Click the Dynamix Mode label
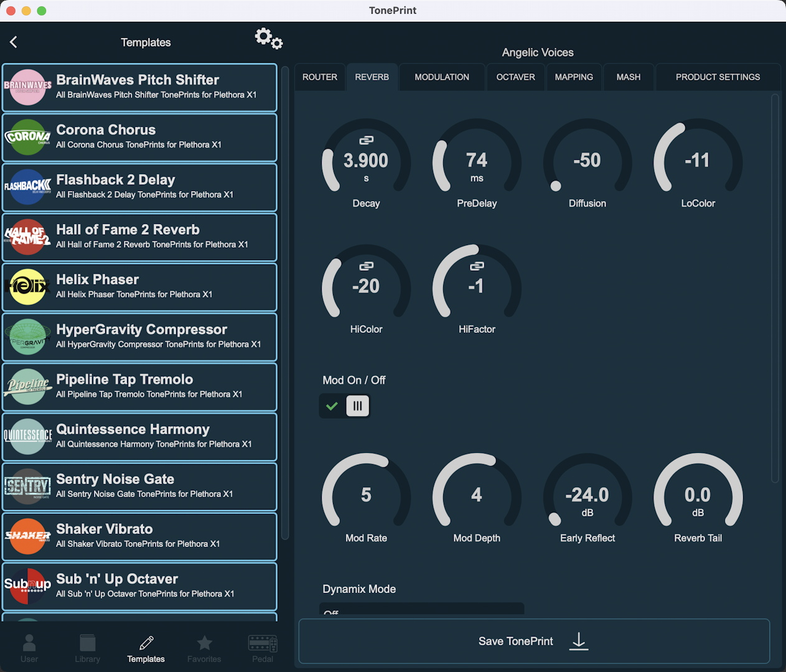 click(359, 589)
